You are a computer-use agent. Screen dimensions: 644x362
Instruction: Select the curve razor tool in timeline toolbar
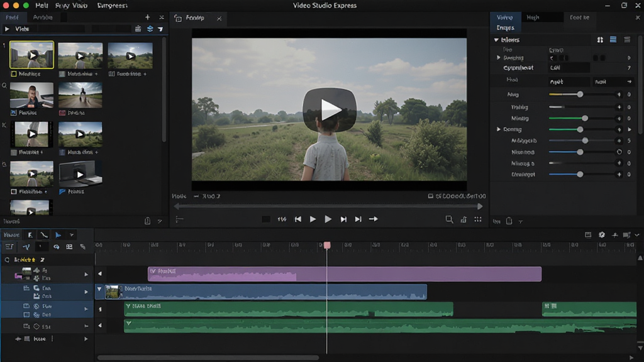pos(44,235)
